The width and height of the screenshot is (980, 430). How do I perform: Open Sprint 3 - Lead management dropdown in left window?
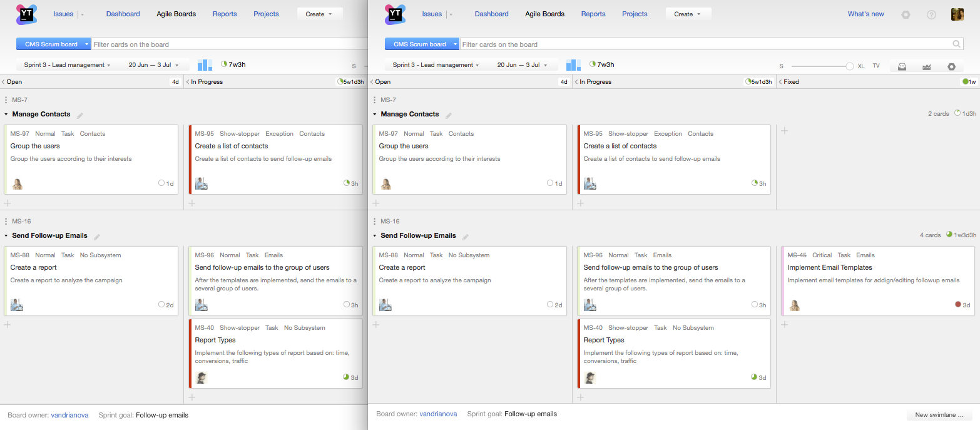pyautogui.click(x=68, y=65)
